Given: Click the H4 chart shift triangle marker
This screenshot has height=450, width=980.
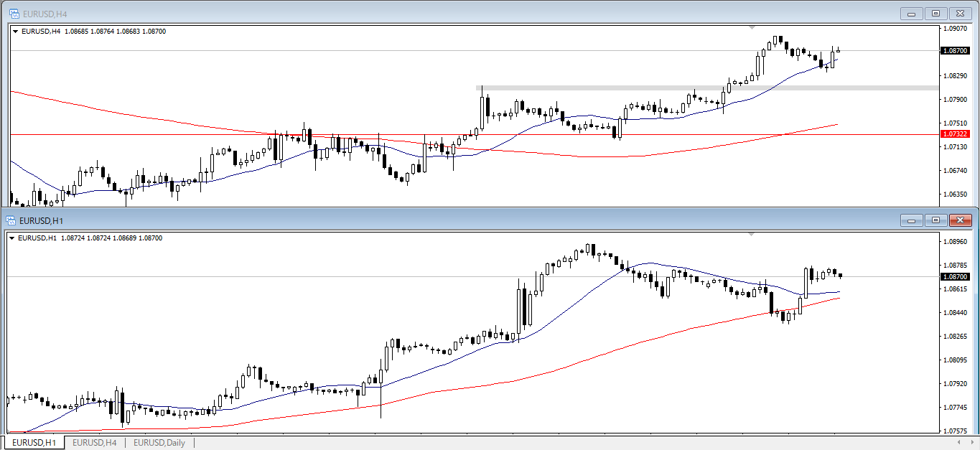Looking at the screenshot, I should [x=752, y=27].
